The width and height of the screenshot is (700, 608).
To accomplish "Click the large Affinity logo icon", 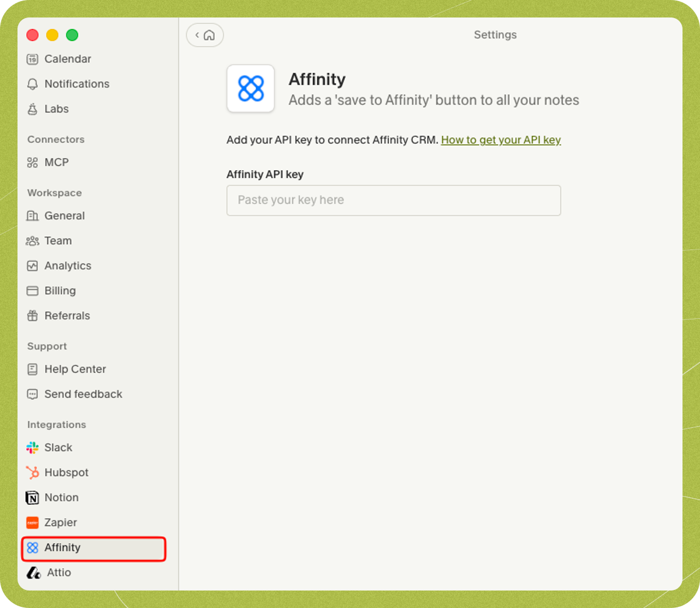I will [x=250, y=89].
